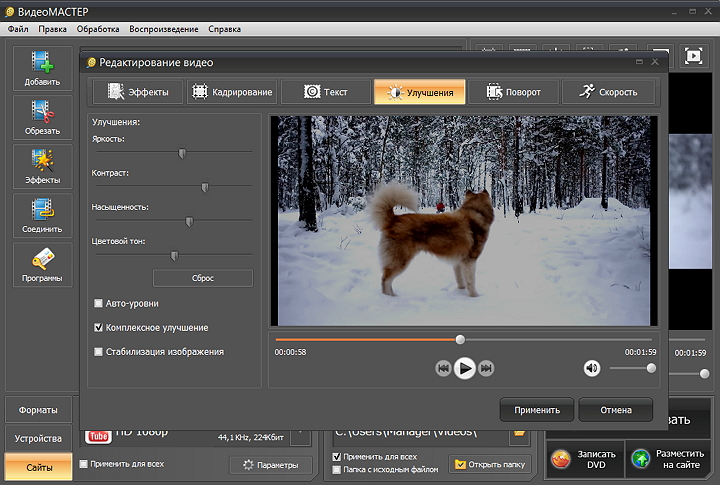Viewport: 720px width, 485px height.
Task: Go to the Поворот tab
Action: 513,92
